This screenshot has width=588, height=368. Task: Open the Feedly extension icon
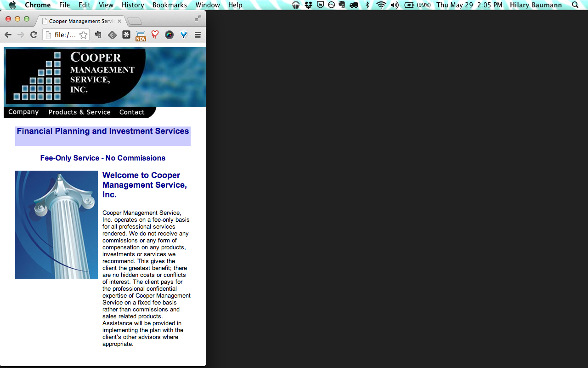click(x=112, y=35)
